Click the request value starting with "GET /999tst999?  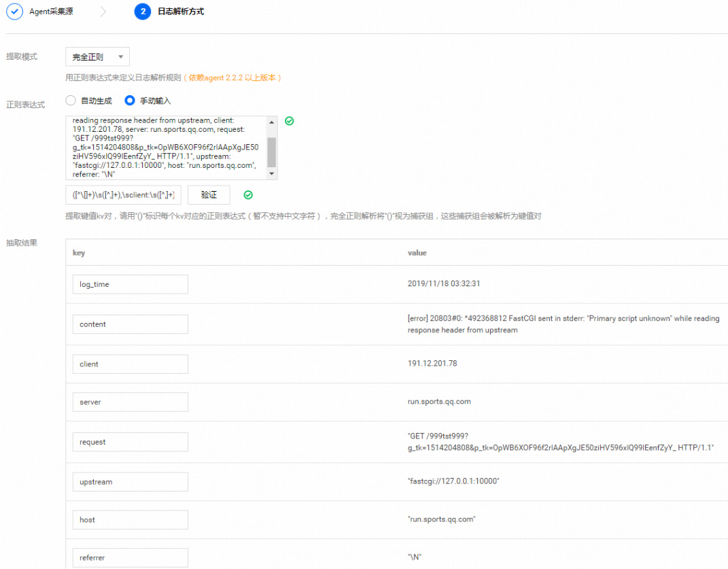click(561, 442)
